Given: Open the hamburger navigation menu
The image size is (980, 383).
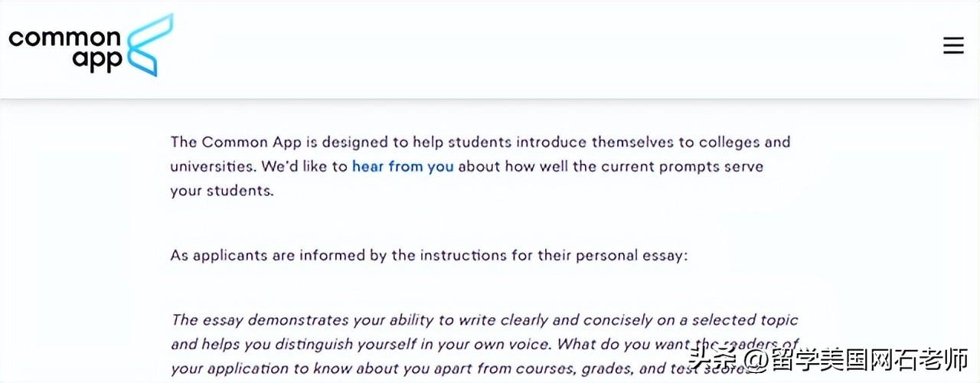Looking at the screenshot, I should point(953,46).
